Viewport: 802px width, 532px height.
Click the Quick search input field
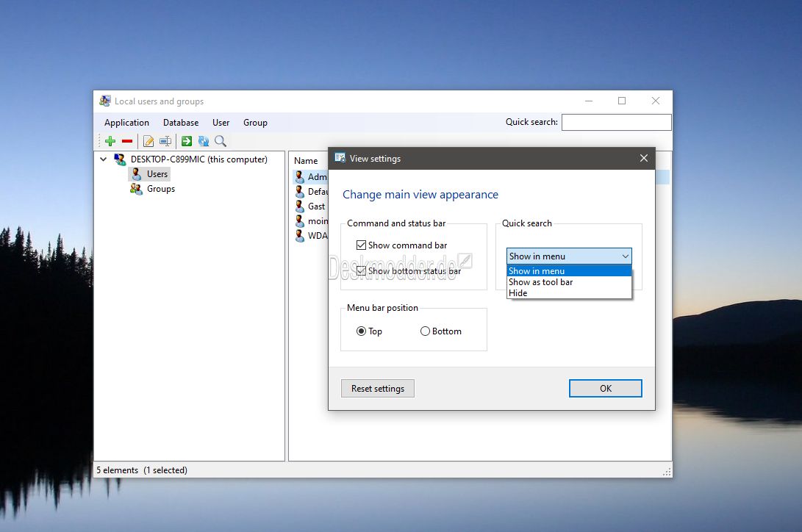pyautogui.click(x=616, y=122)
